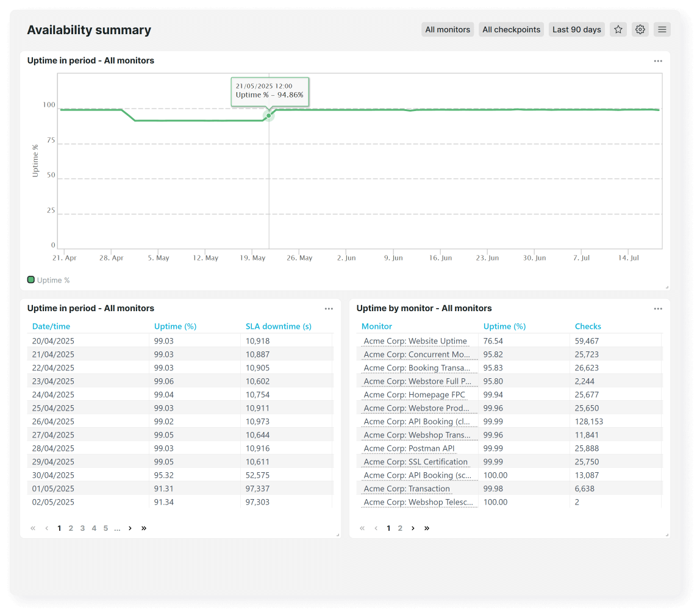This screenshot has width=700, height=615.
Task: Click the hamburger menu icon at top right
Action: [662, 29]
